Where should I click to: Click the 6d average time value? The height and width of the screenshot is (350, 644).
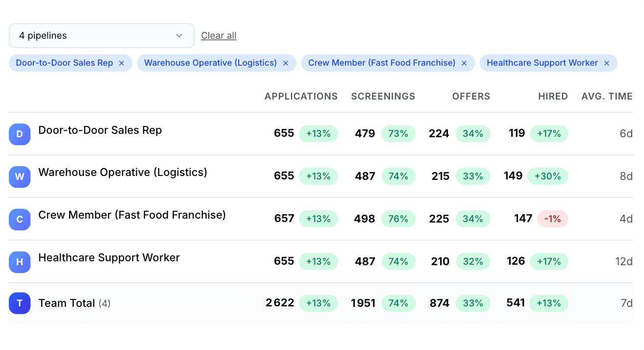[626, 133]
